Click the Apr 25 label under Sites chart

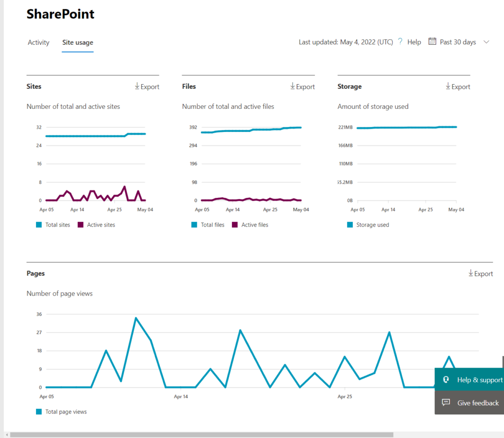pos(114,209)
